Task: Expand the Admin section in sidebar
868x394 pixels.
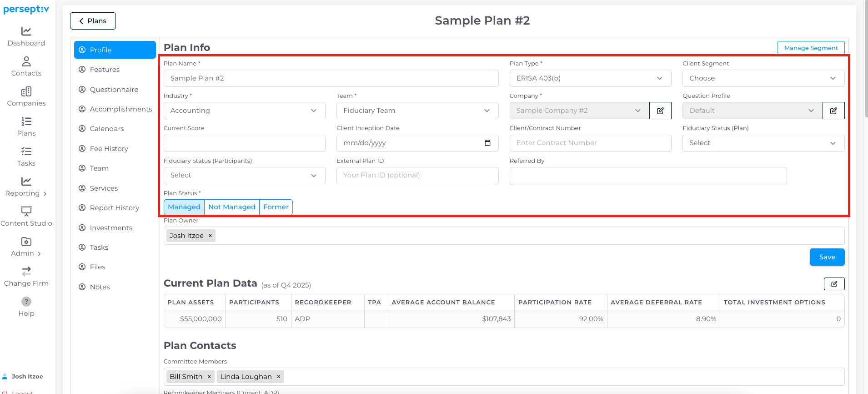Action: pyautogui.click(x=26, y=247)
